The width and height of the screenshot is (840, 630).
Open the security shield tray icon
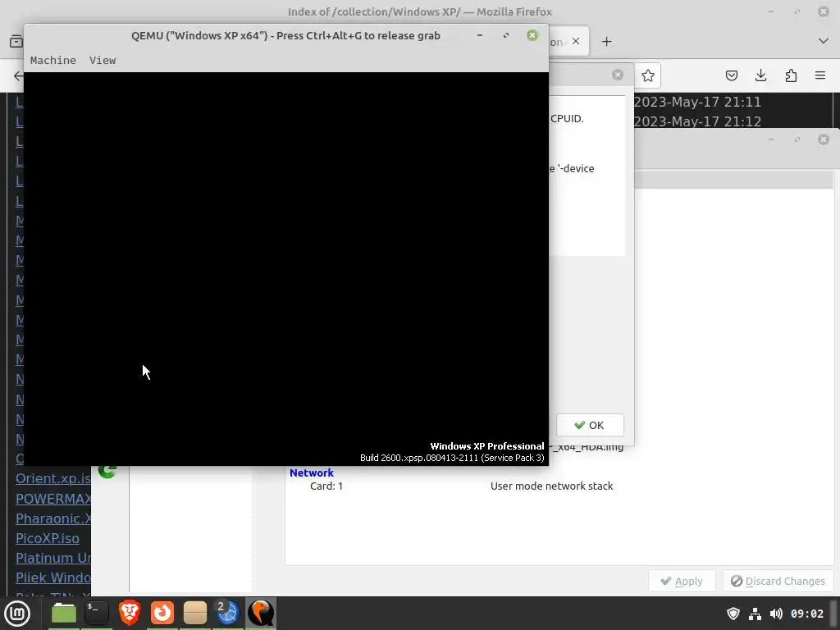point(733,614)
